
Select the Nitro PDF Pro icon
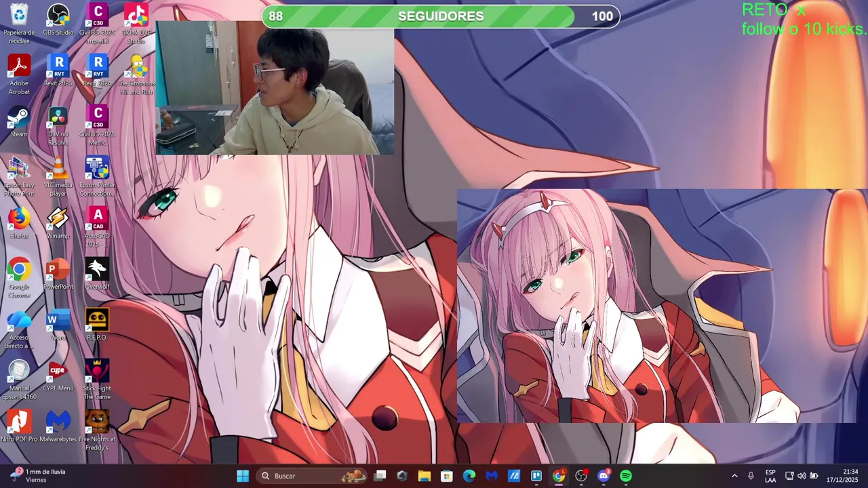coord(19,427)
